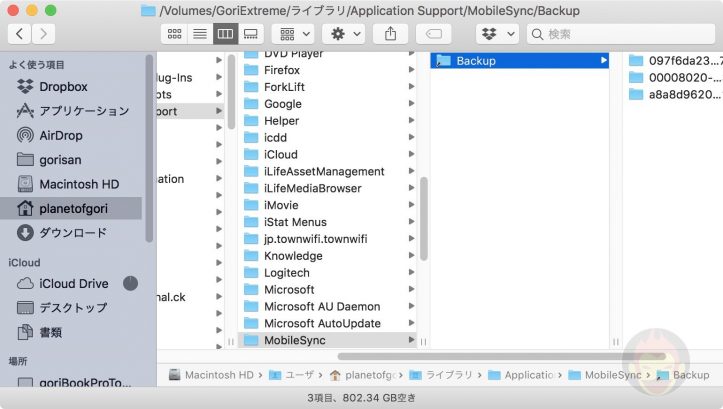
Task: Select the iLifeMediaBrowser folder
Action: point(326,188)
